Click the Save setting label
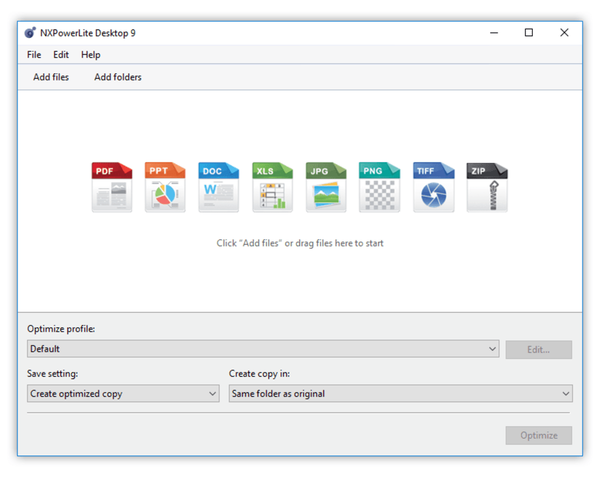Image resolution: width=600 pixels, height=479 pixels. click(x=52, y=373)
